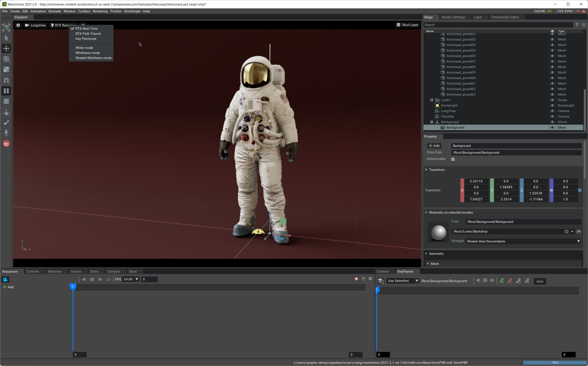
Task: Open the Strength dropdown
Action: click(523, 241)
